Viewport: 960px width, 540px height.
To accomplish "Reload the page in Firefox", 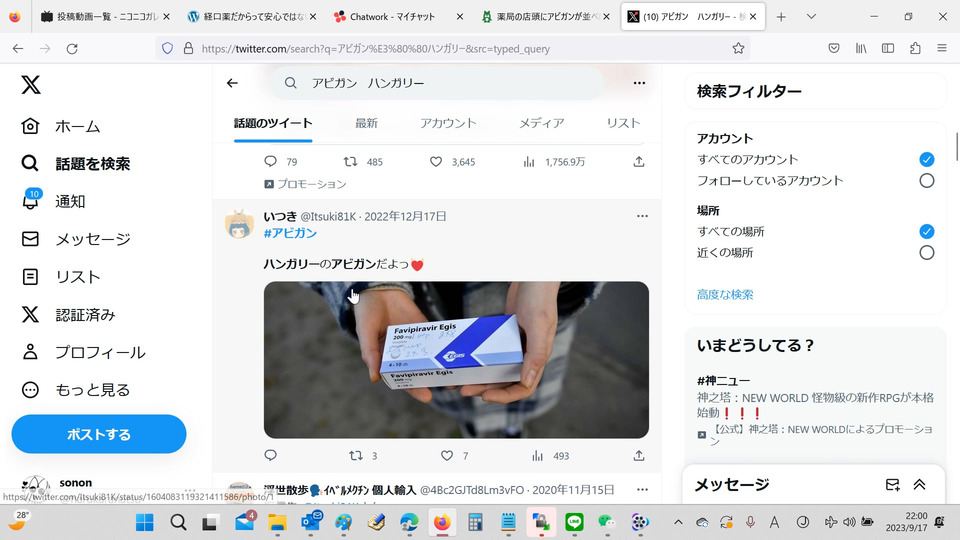I will pyautogui.click(x=72, y=48).
